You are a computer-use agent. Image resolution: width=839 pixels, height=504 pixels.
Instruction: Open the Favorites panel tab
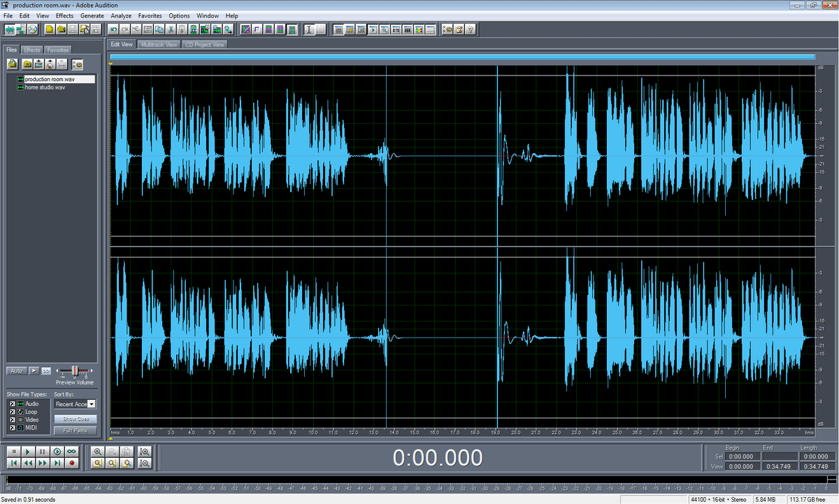click(57, 50)
